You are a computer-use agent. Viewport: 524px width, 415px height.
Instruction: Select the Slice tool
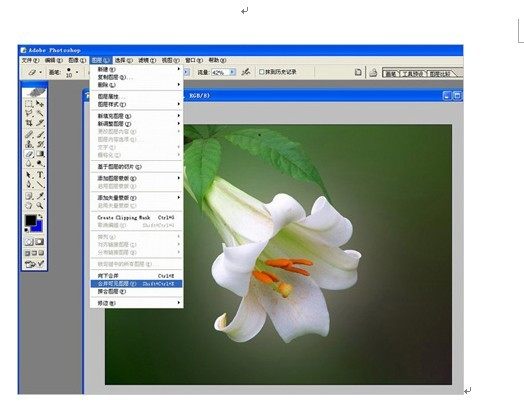point(40,123)
